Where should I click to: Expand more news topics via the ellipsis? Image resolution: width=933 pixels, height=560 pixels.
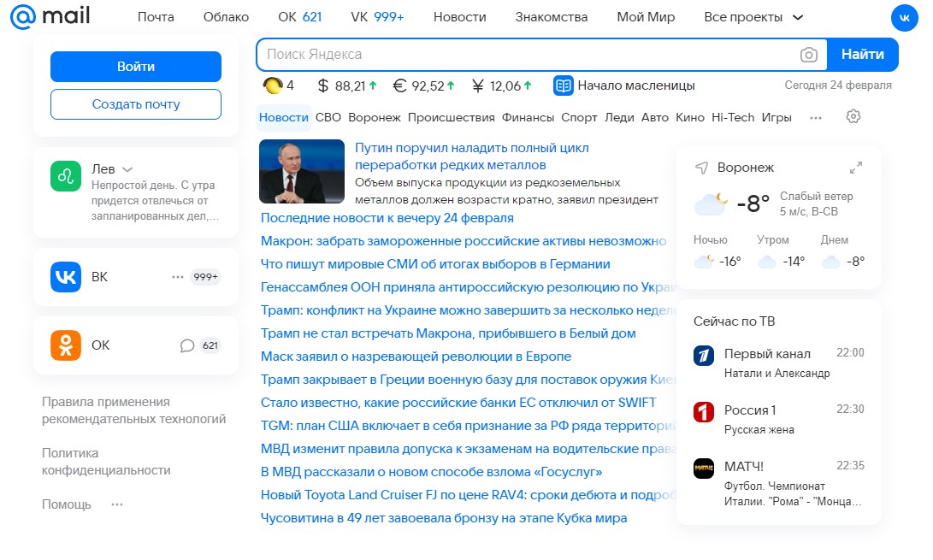pos(816,117)
